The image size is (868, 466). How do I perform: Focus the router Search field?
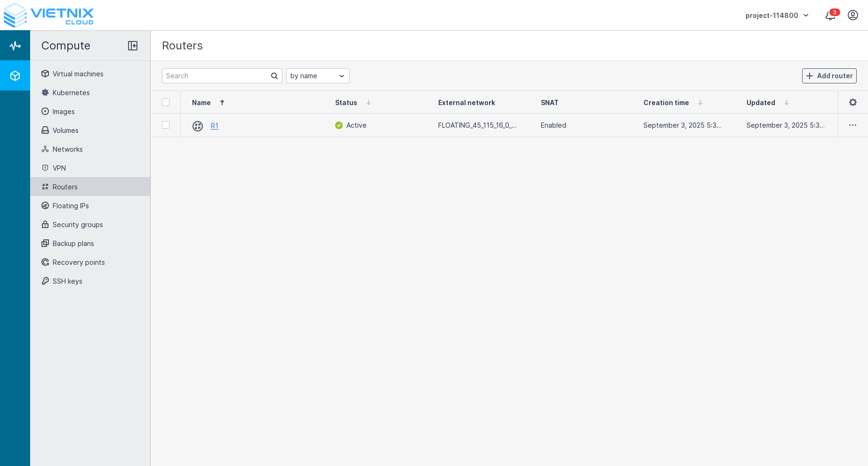pyautogui.click(x=217, y=76)
